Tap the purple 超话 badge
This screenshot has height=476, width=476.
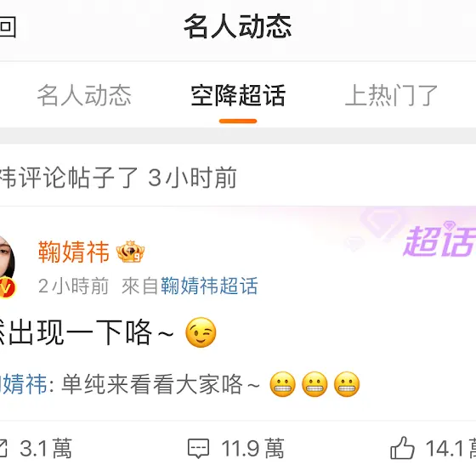click(x=439, y=241)
